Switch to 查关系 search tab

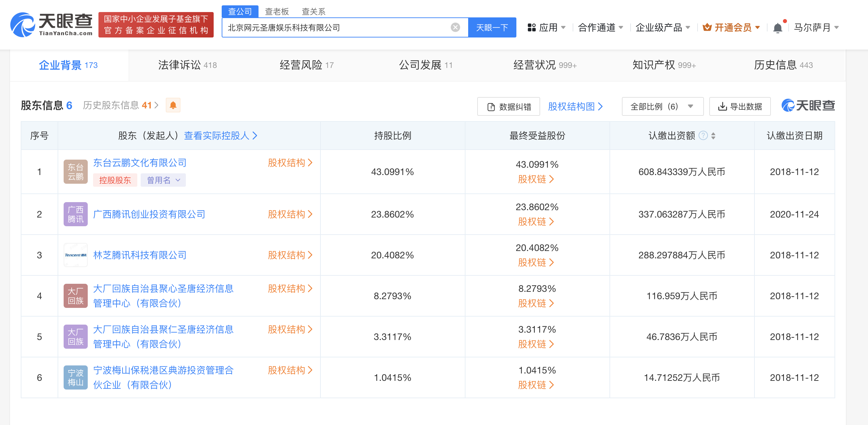313,11
